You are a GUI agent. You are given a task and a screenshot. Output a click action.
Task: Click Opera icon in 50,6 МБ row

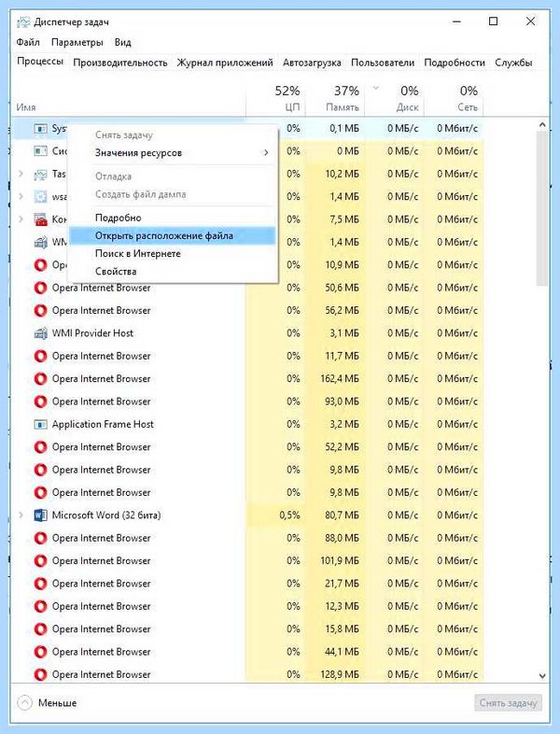[x=41, y=288]
